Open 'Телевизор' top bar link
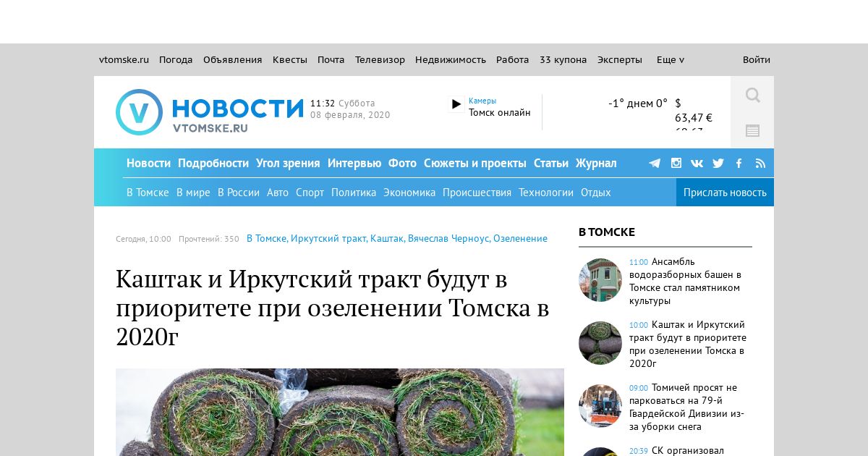This screenshot has height=456, width=868. click(380, 60)
